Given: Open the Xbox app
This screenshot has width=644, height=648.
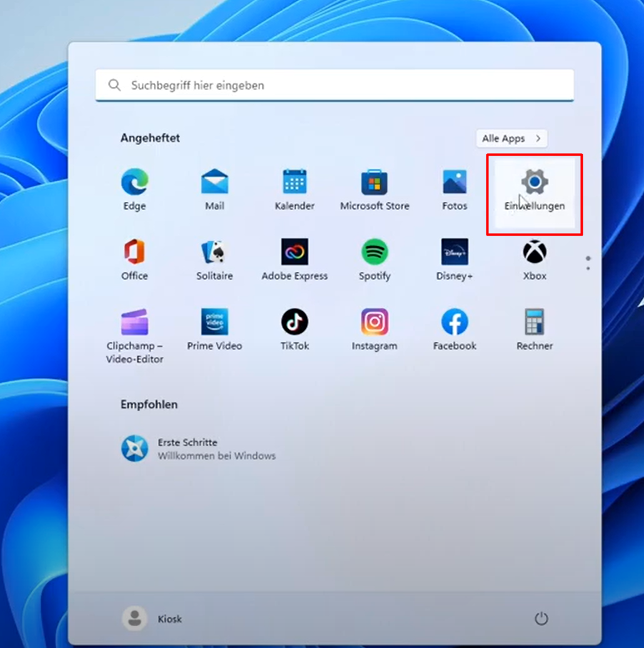Looking at the screenshot, I should tap(535, 259).
